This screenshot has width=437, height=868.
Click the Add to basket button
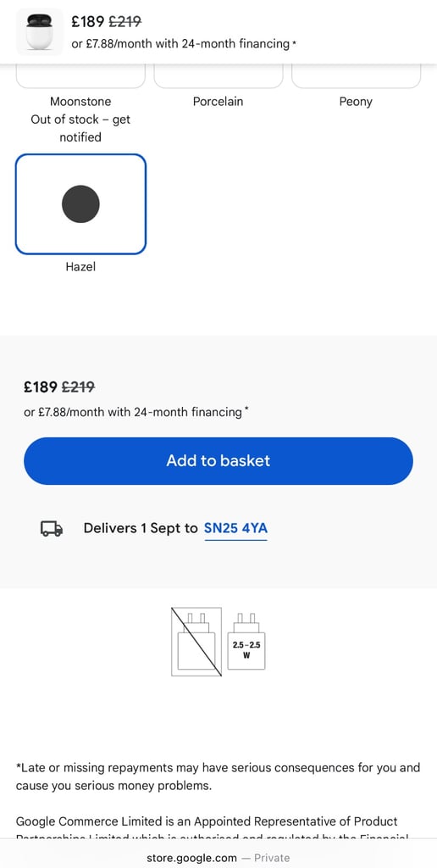pos(218,460)
